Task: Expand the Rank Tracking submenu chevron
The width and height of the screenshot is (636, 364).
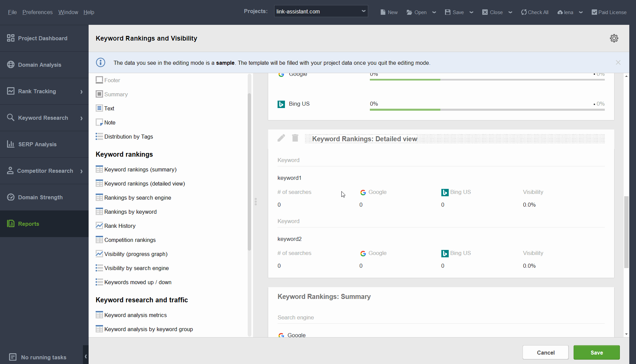Action: (81, 92)
